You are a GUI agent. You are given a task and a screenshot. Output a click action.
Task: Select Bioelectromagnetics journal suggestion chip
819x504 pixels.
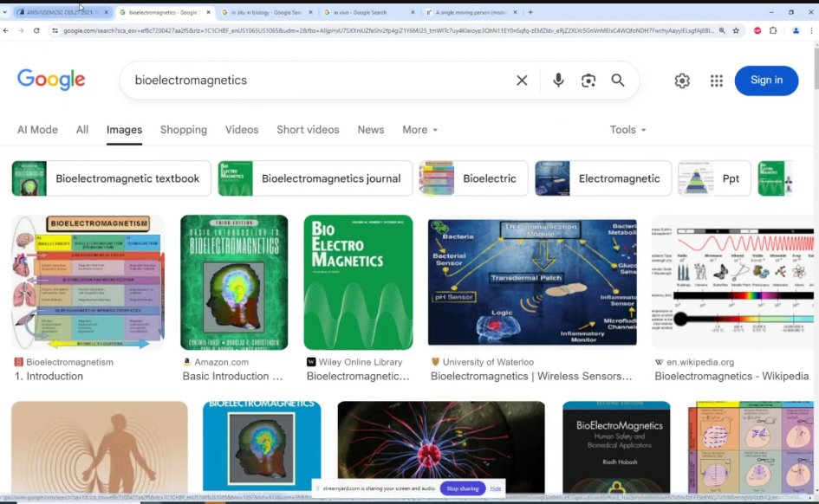315,178
